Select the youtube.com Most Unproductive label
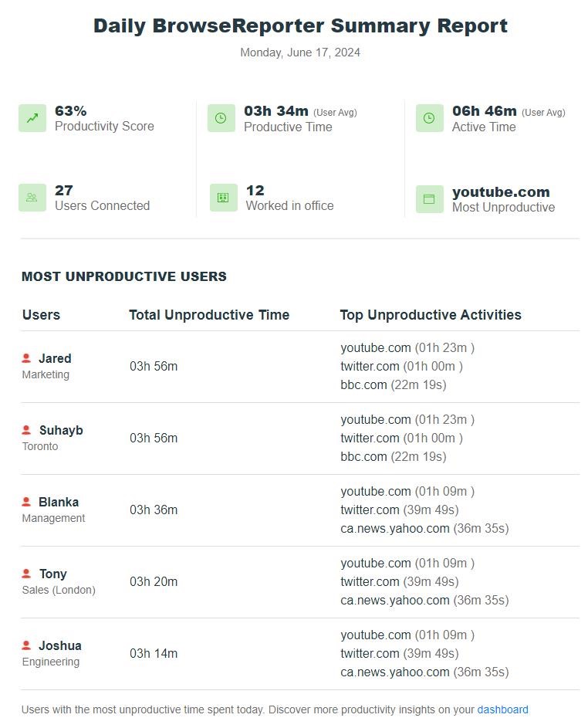The width and height of the screenshot is (588, 728). click(x=501, y=191)
